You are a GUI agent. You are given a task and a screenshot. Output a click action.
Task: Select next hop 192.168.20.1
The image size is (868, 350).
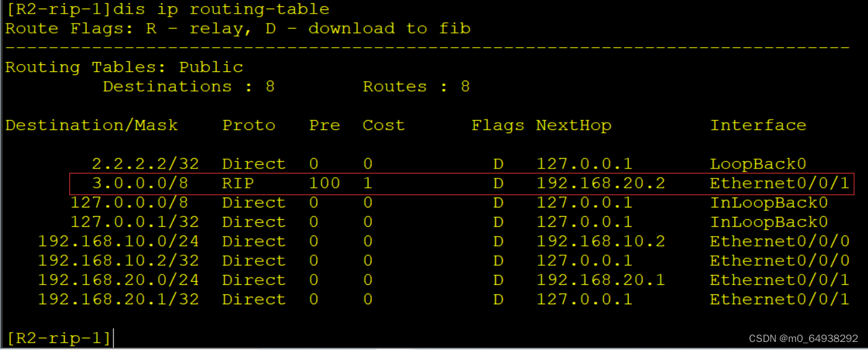601,280
